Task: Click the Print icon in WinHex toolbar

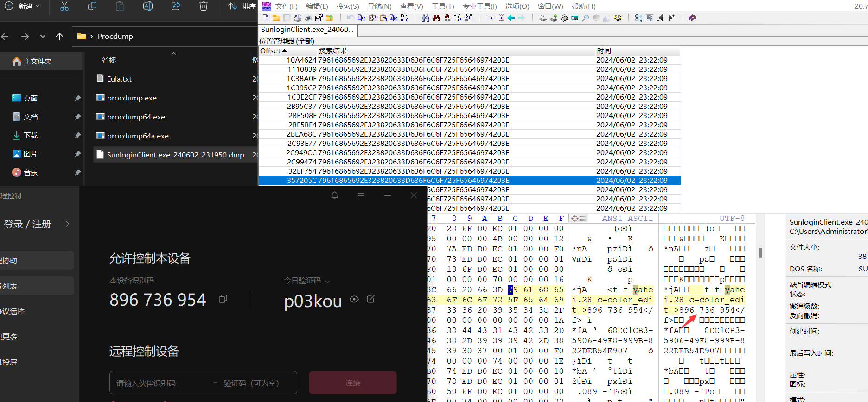Action: 308,18
